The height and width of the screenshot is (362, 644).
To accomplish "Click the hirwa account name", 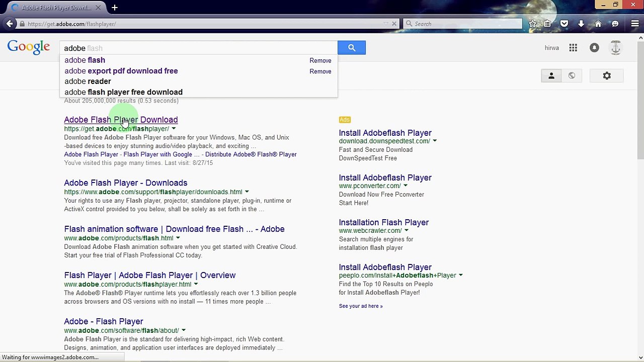I will [551, 48].
